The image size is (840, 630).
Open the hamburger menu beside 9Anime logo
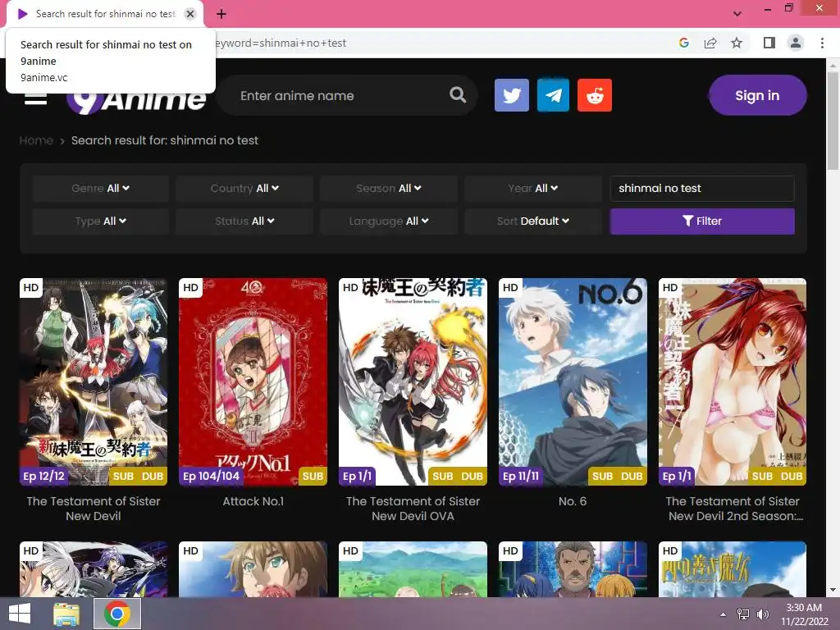coord(35,99)
